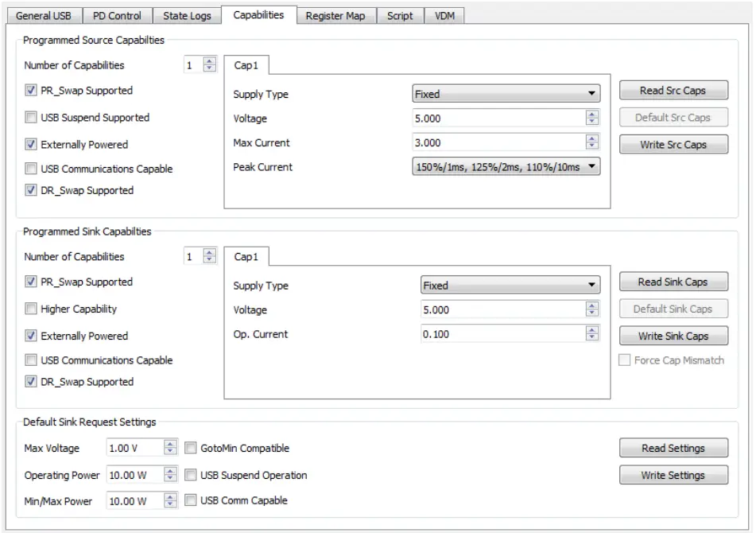Open the State Logs tab

pos(187,16)
